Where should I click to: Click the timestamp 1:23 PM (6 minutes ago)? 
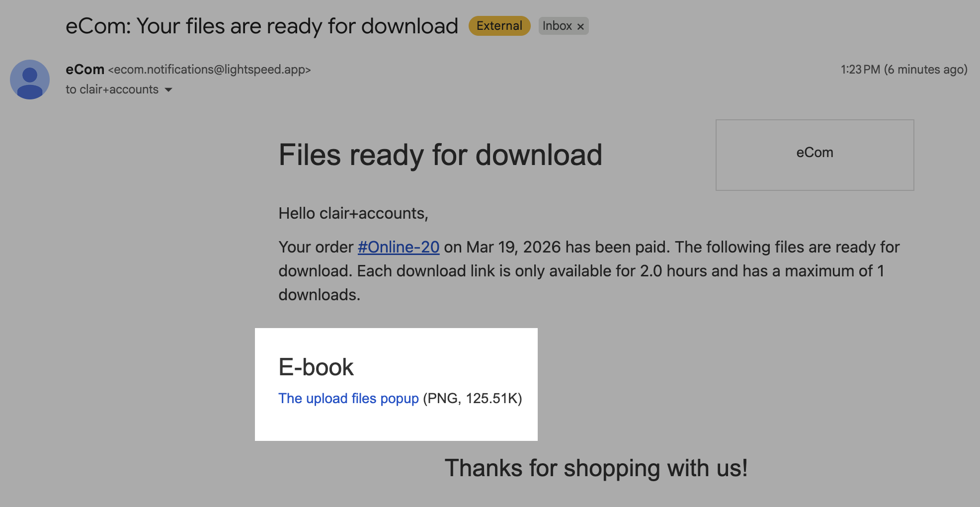tap(904, 70)
